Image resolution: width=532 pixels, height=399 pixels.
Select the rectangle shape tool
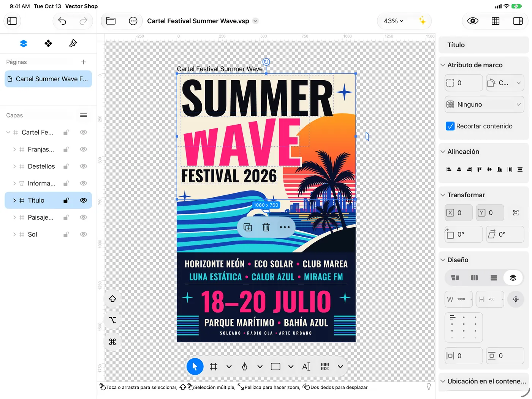pos(275,367)
